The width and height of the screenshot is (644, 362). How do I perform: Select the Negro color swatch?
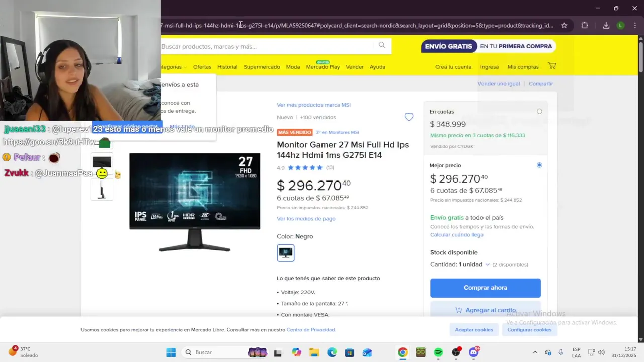286,252
